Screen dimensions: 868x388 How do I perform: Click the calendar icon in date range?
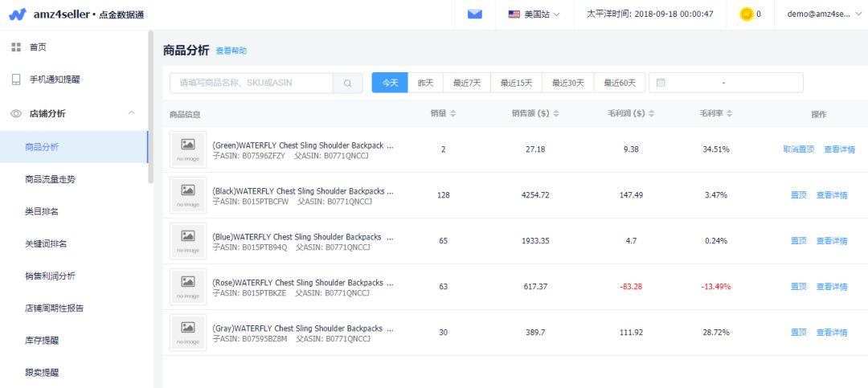(x=661, y=83)
